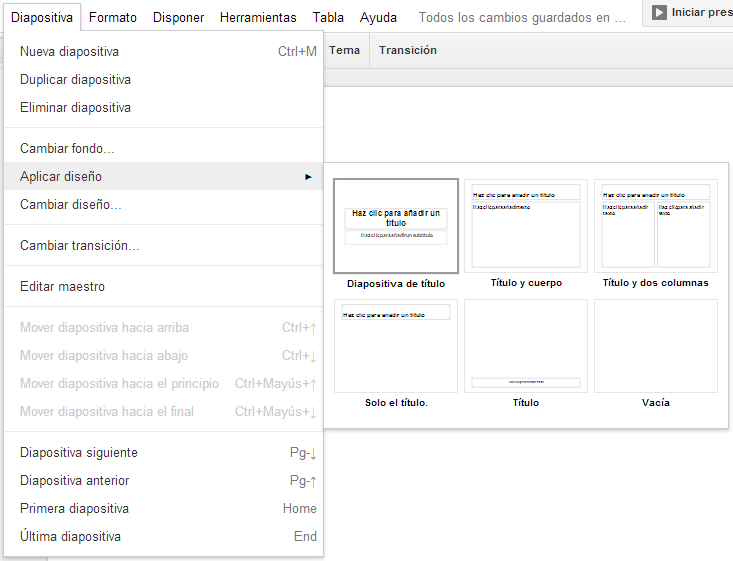Expand the 'Aplicar diseño' submenu arrow
This screenshot has width=733, height=561.
click(x=309, y=177)
